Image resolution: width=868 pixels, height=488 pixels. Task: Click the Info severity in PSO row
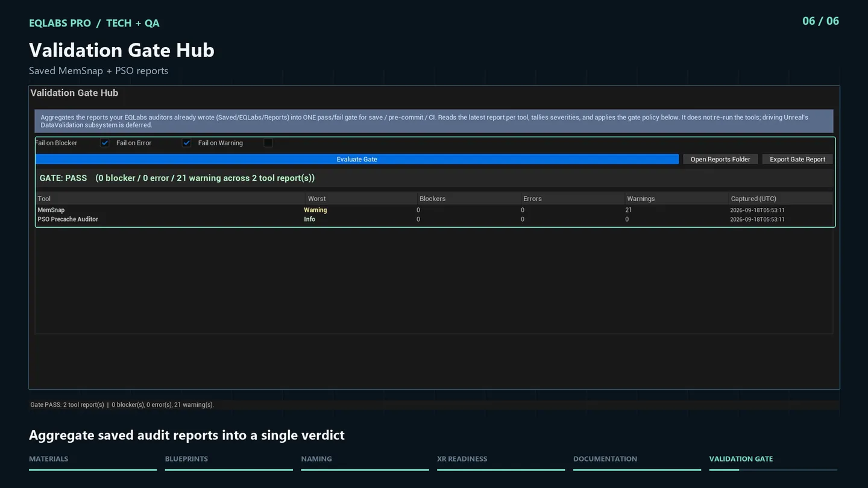tap(309, 219)
